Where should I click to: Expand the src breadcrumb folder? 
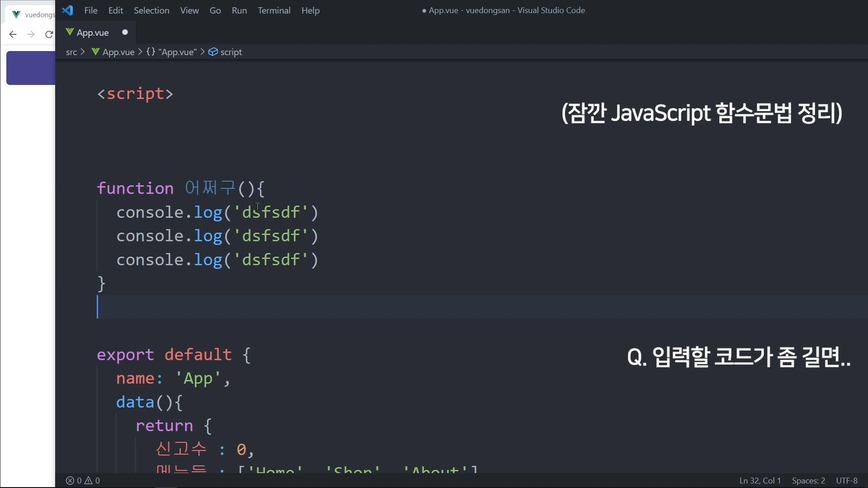(x=71, y=52)
